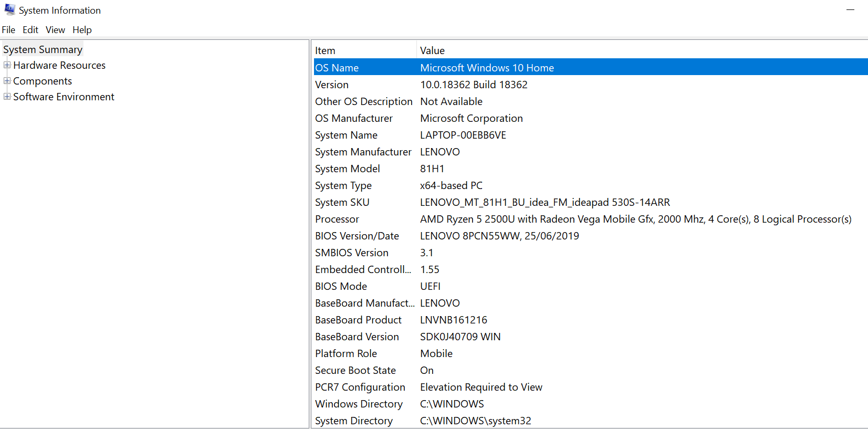Screen dimensions: 868x429
Task: Open the View menu
Action: (x=55, y=30)
